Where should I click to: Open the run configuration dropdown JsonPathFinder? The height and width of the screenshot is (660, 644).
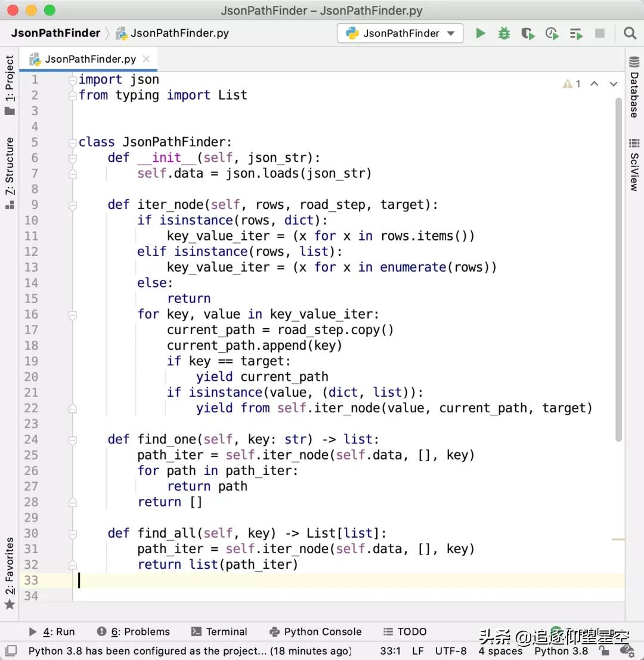coord(400,33)
